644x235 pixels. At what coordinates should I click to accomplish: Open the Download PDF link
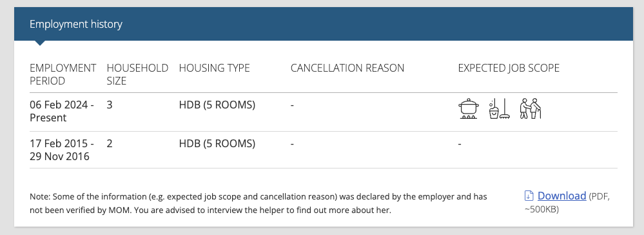click(x=561, y=196)
